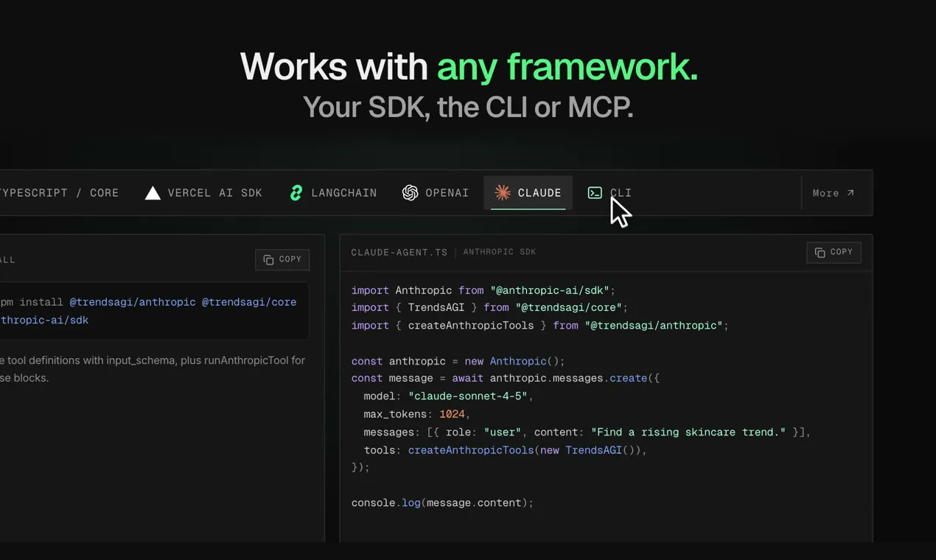Image resolution: width=936 pixels, height=560 pixels.
Task: Select the TypeScript / Core tab
Action: click(60, 193)
